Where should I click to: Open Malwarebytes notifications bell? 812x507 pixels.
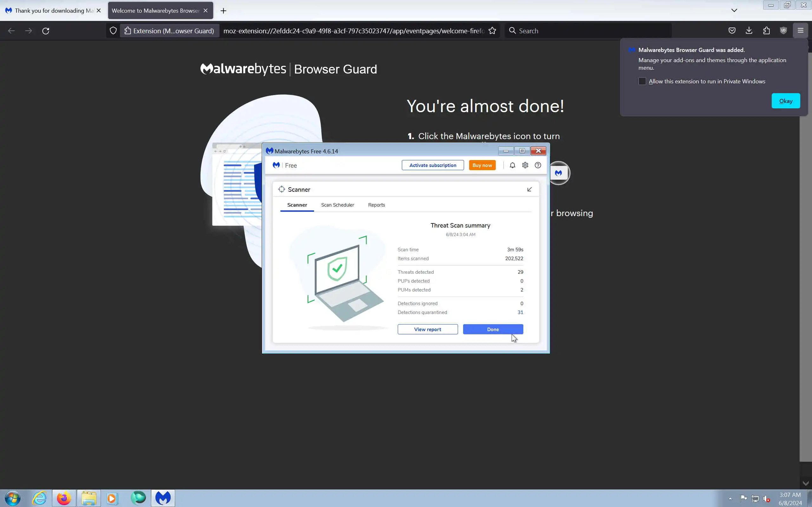coord(512,165)
